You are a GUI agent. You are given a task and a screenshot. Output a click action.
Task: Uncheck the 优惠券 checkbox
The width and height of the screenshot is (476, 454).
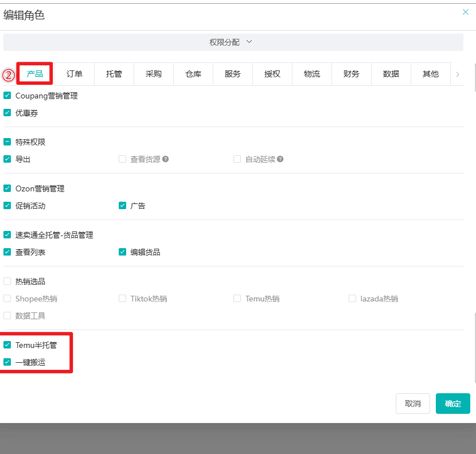click(x=7, y=113)
